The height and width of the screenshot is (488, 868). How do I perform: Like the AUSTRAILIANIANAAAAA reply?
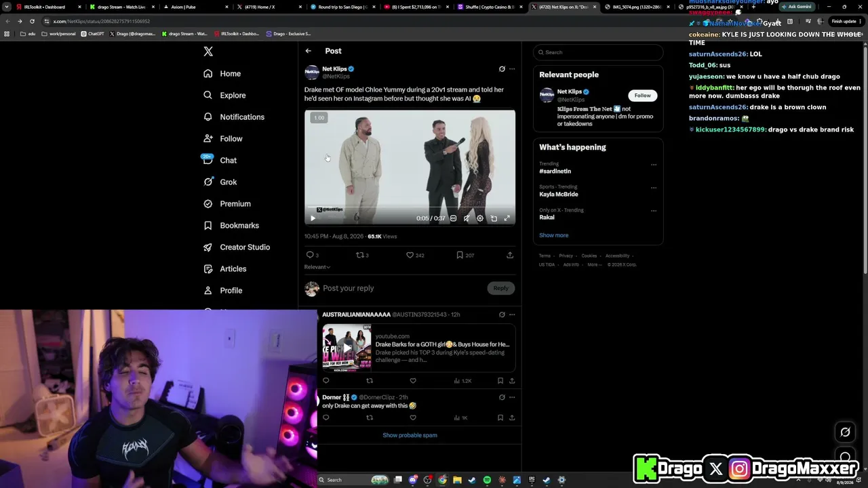tap(413, 381)
